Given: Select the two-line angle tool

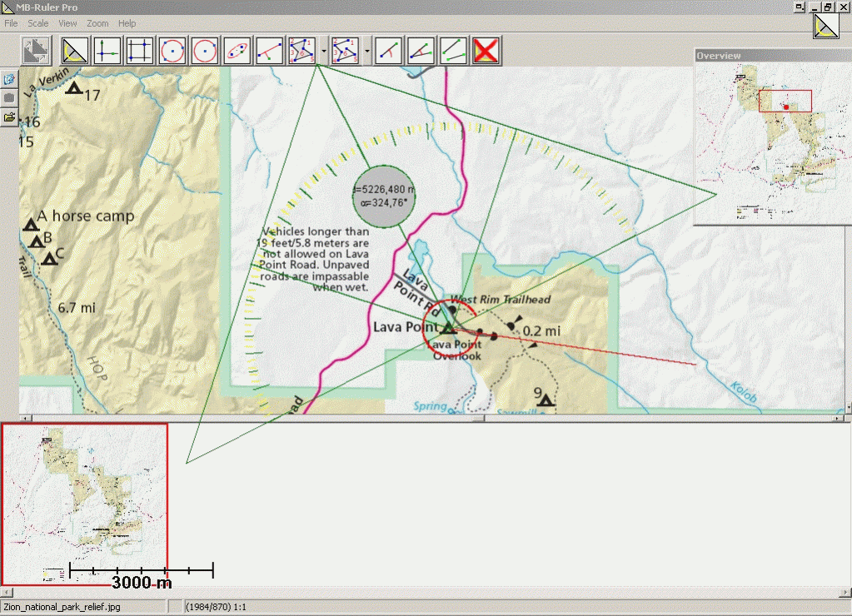Looking at the screenshot, I should coord(421,51).
